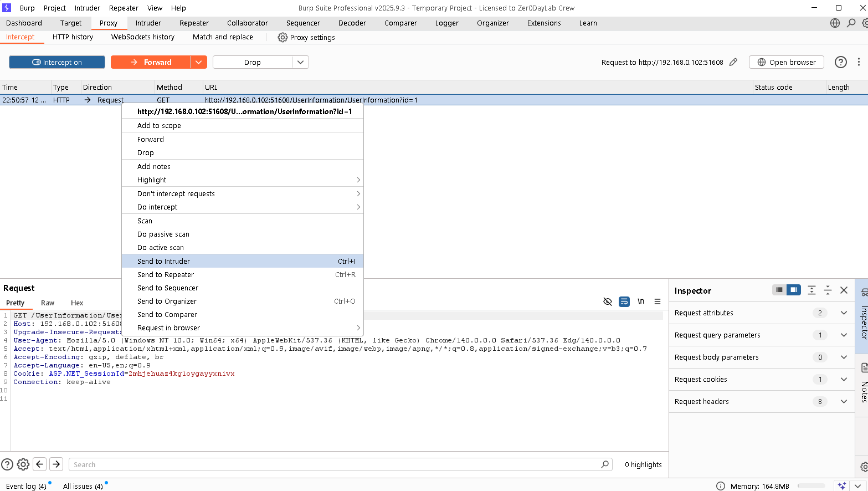Expand all Inspector sections icon

click(811, 290)
